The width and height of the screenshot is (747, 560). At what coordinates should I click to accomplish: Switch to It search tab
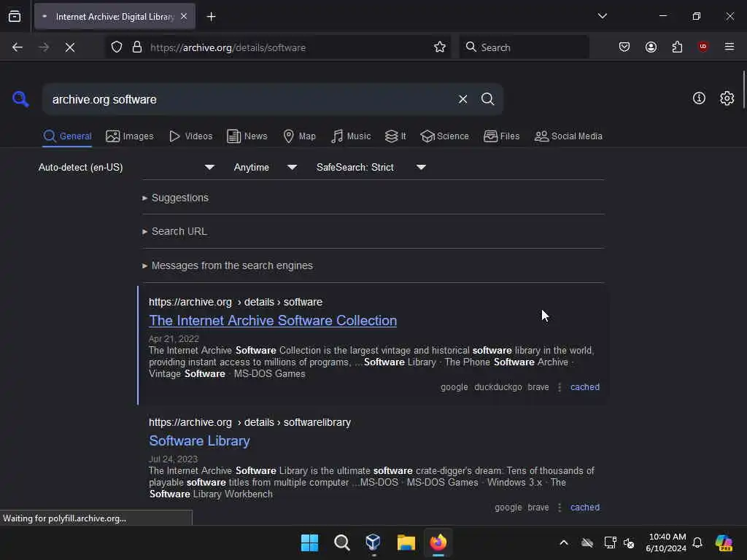click(395, 136)
